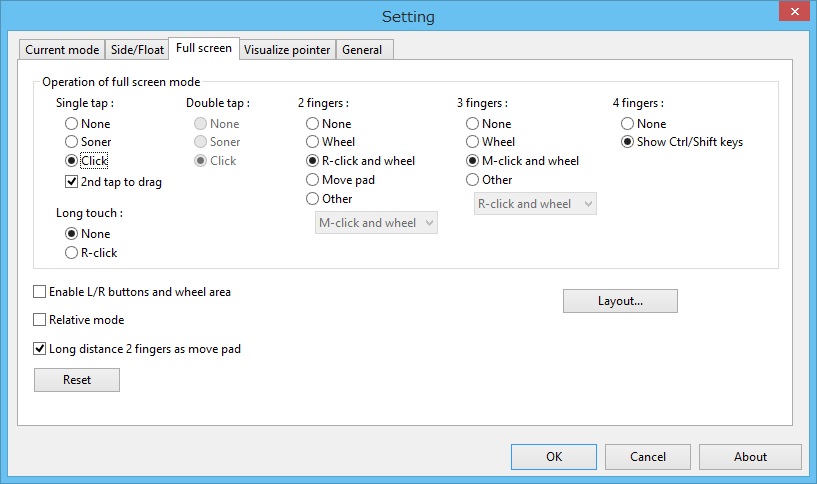Switch to the Current mode tab
The height and width of the screenshot is (484, 817).
click(62, 49)
